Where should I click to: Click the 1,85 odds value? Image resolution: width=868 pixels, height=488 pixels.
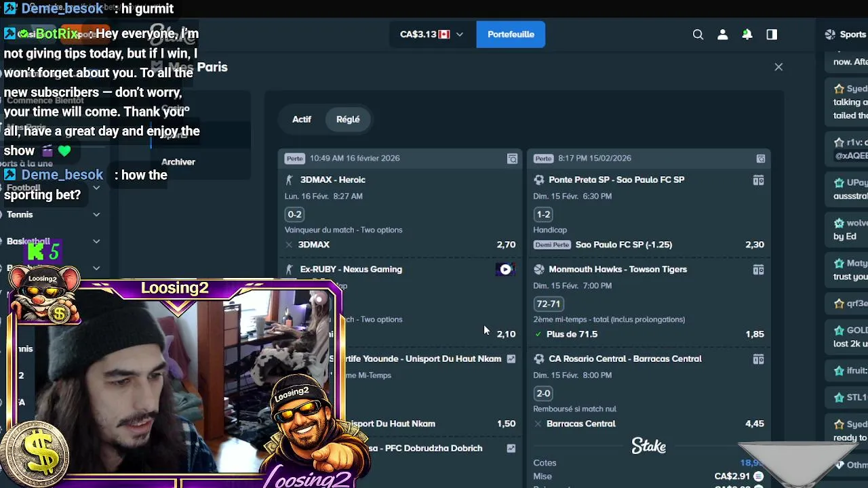755,335
